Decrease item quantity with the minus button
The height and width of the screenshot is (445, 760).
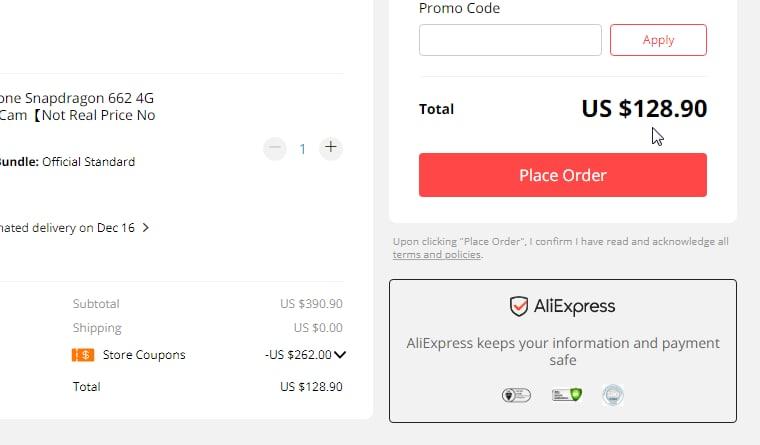(x=274, y=147)
